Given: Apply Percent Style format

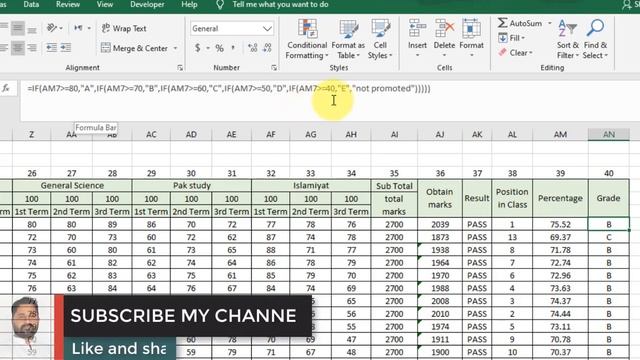Looking at the screenshot, I should coord(220,48).
